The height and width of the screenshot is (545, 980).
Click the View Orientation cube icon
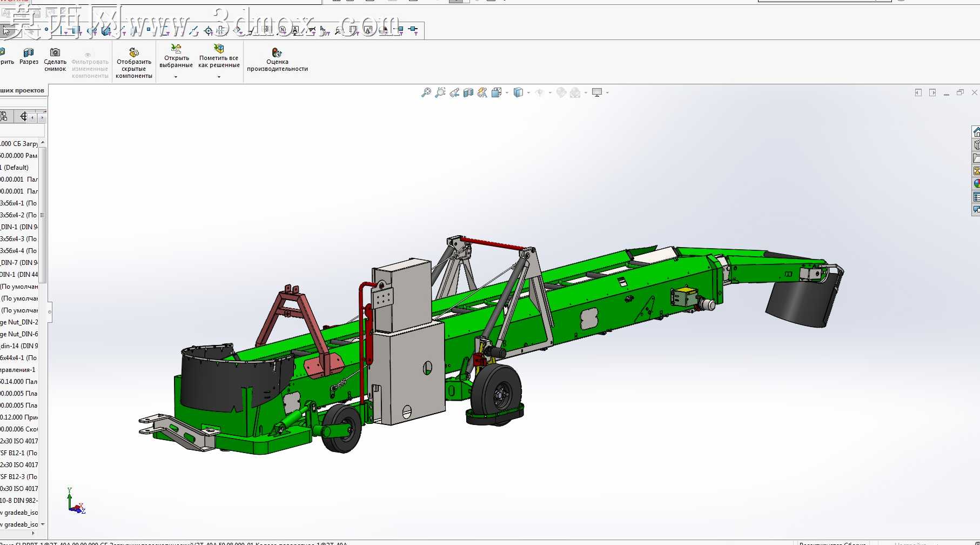click(x=496, y=92)
